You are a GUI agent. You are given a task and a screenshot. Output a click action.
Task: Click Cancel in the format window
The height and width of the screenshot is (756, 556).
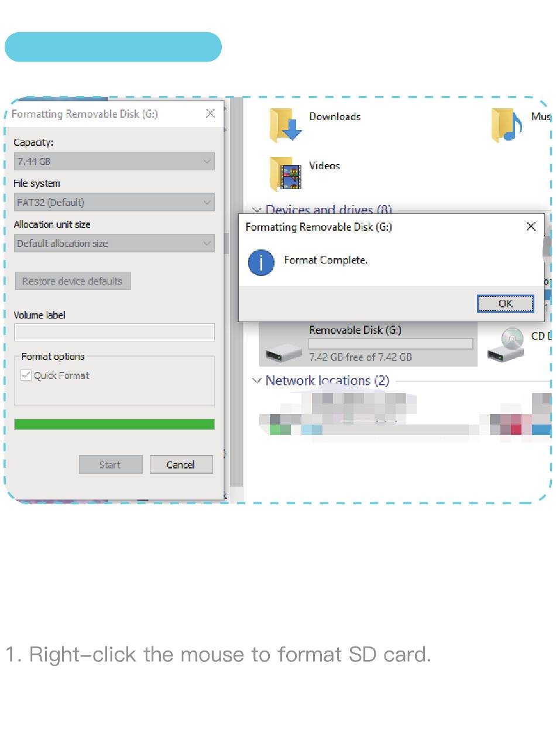pos(181,464)
